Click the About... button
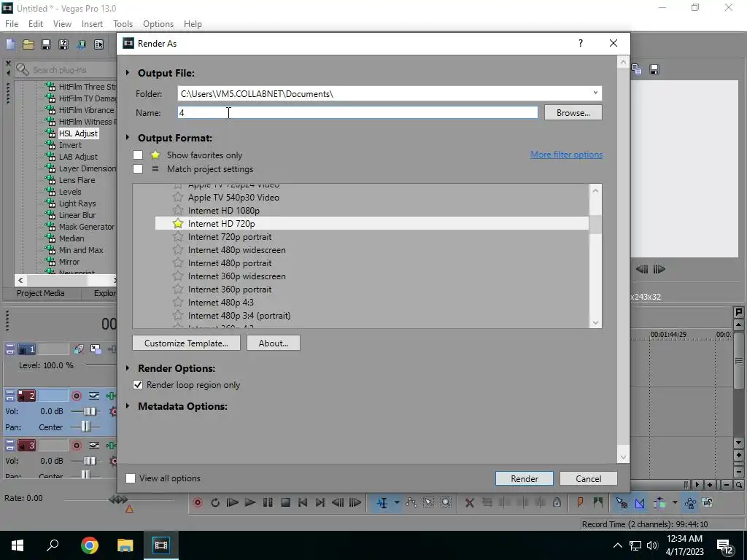The image size is (747, 560). click(274, 343)
